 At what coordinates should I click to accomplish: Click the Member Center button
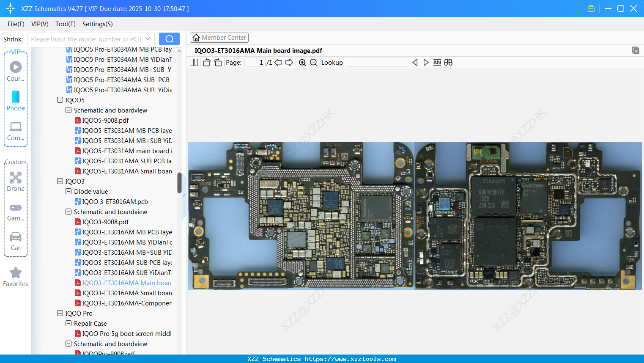(x=219, y=37)
